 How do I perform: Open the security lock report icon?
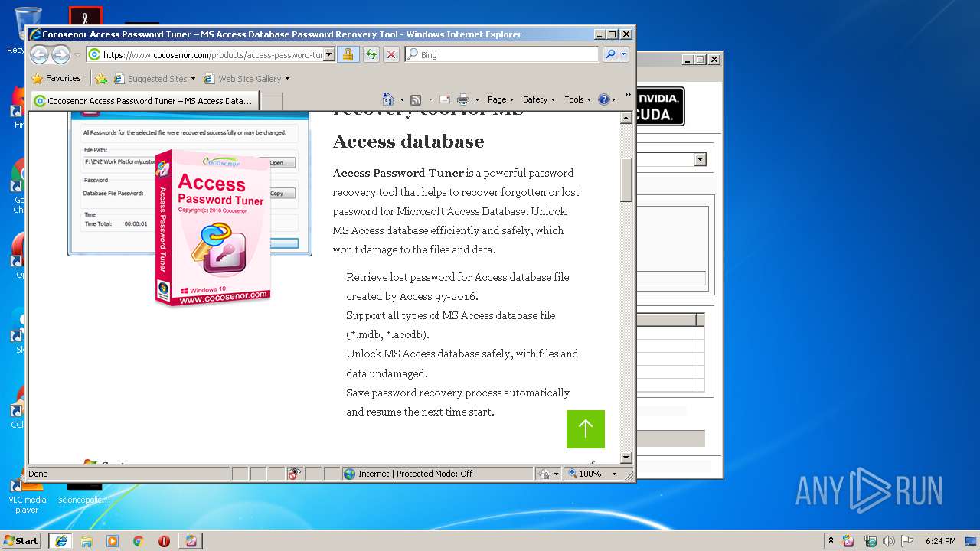coord(348,54)
